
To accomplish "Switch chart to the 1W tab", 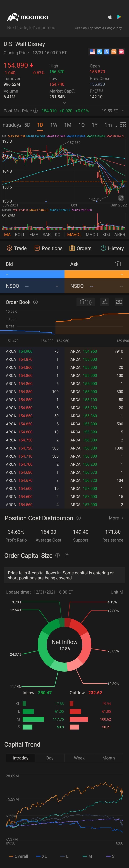I will pos(54,125).
